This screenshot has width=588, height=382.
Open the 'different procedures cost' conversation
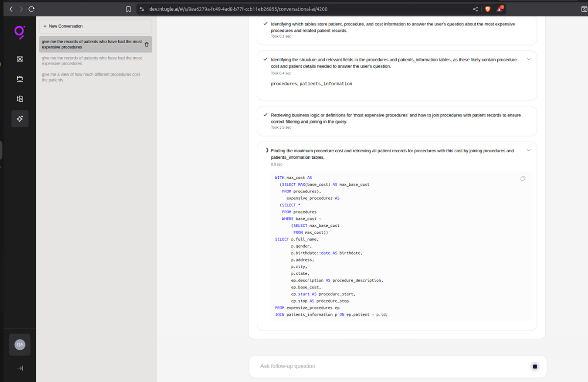pos(96,77)
